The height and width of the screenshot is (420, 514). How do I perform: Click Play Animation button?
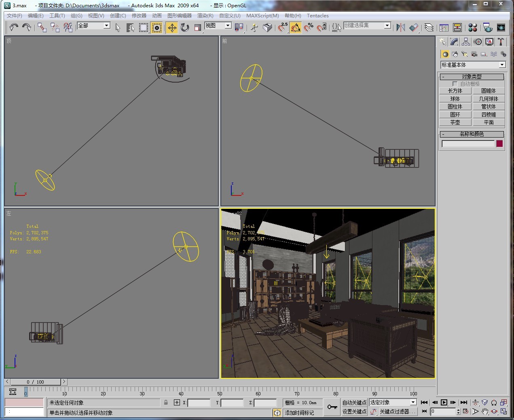(x=444, y=402)
